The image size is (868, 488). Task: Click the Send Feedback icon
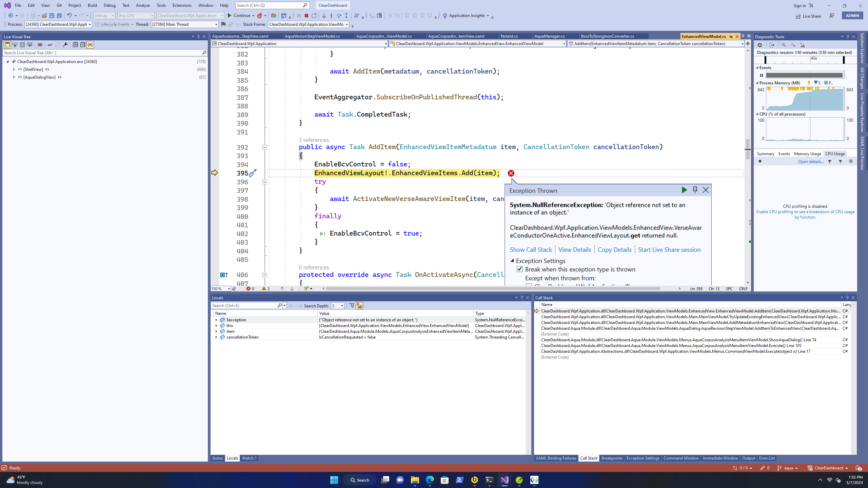pos(832,16)
